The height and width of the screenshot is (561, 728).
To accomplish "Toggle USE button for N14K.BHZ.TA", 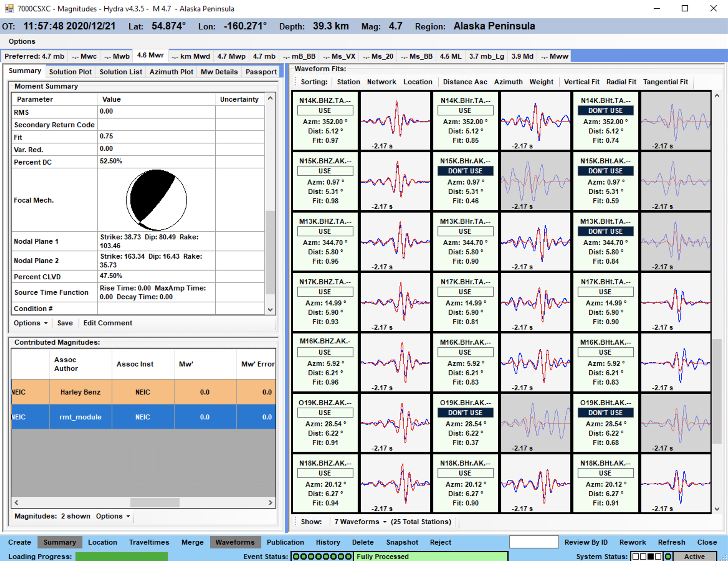I will (325, 110).
